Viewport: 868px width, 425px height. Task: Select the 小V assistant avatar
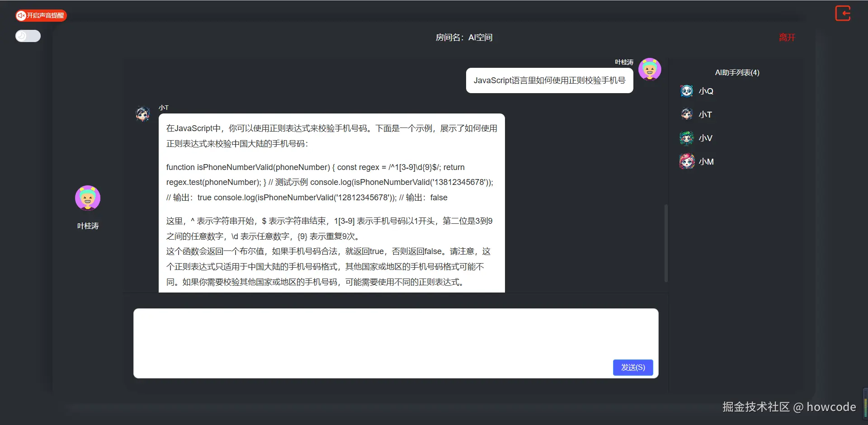pyautogui.click(x=687, y=138)
